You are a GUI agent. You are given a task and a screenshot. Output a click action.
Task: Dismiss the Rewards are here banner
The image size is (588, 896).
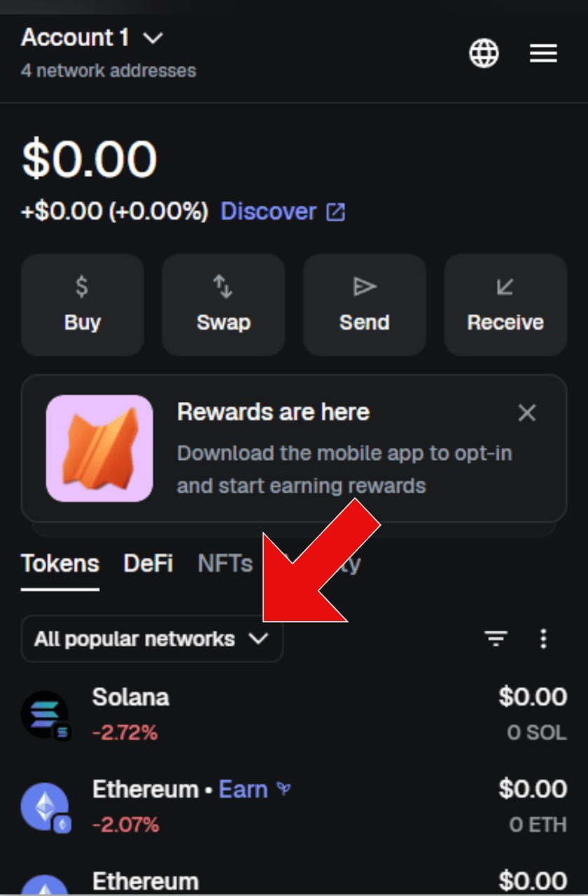(x=526, y=413)
